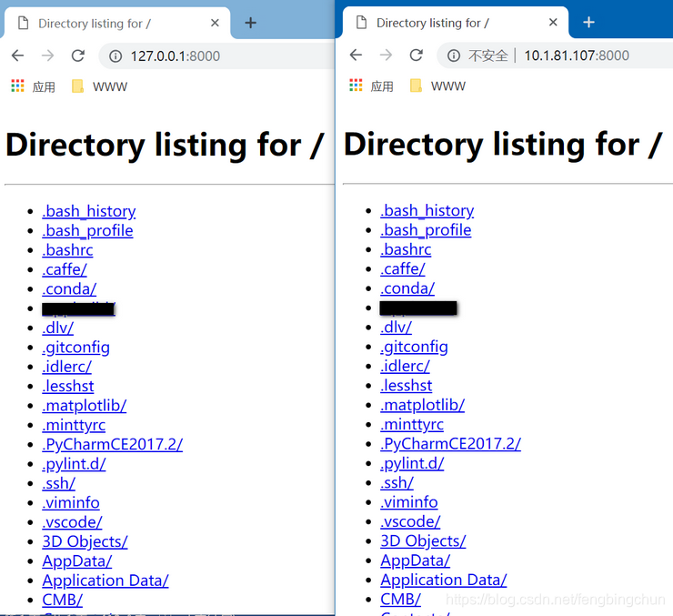Open CMB/ folder in the right window
The image size is (673, 616).
click(400, 600)
